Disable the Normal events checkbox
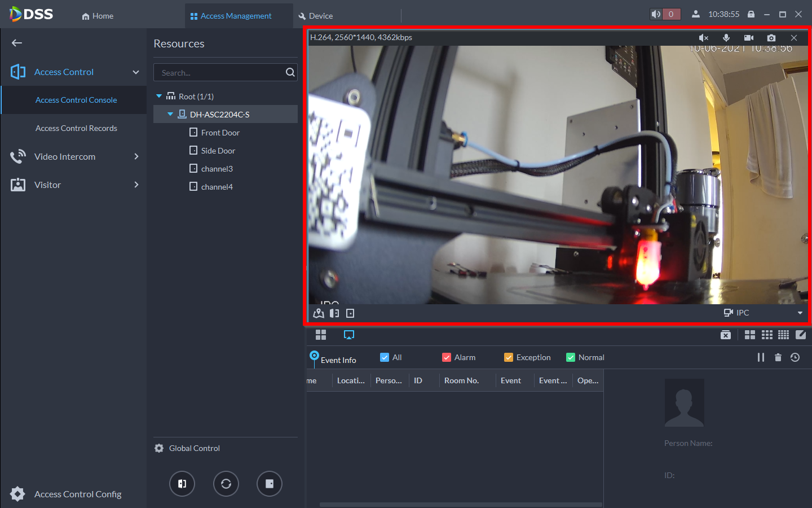Viewport: 812px width, 508px height. point(571,357)
